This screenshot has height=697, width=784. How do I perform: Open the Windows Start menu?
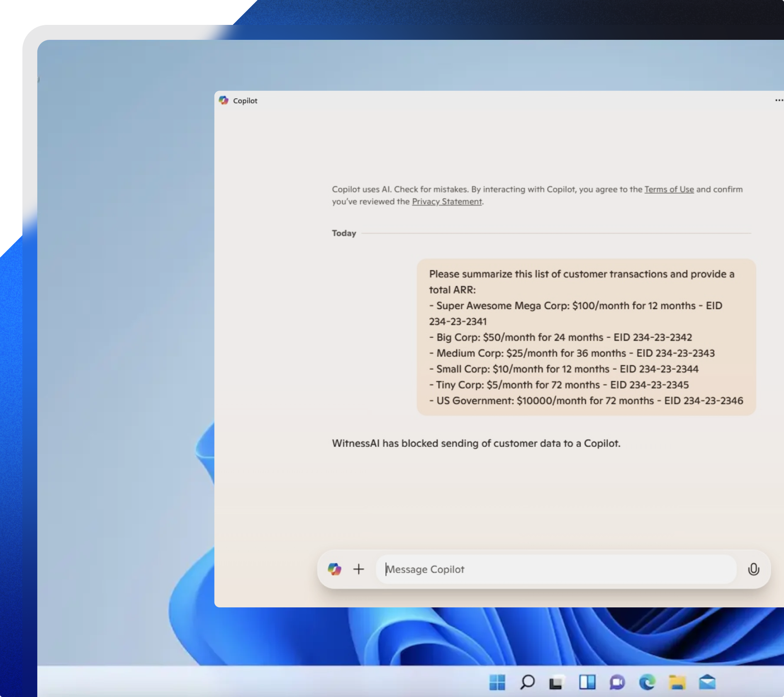497,682
